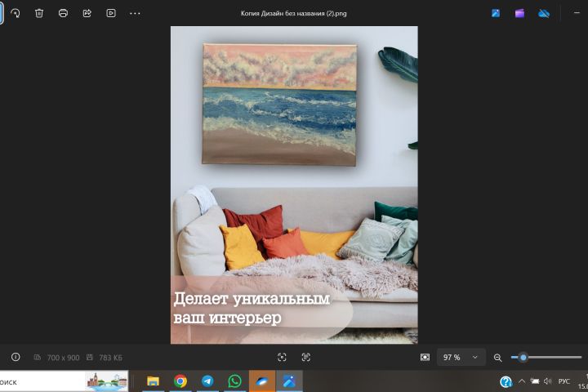Rotate the image with the rotate icon

pyautogui.click(x=16, y=14)
